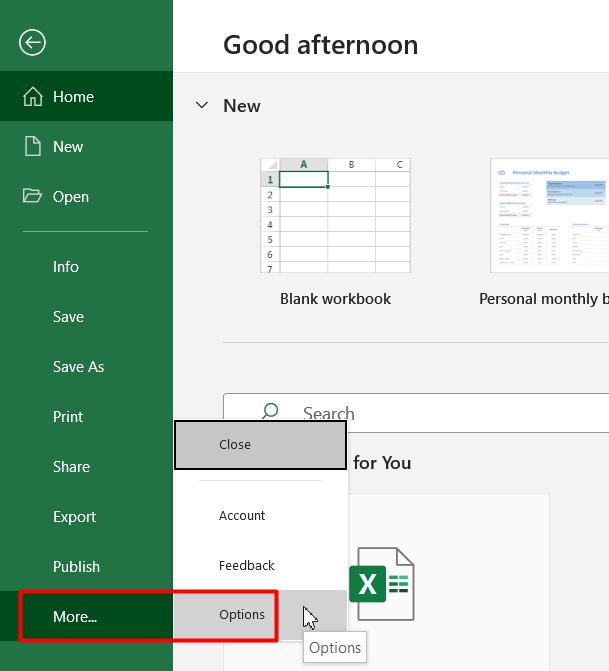This screenshot has width=609, height=671.
Task: Click the Home label in the sidebar
Action: (x=73, y=97)
